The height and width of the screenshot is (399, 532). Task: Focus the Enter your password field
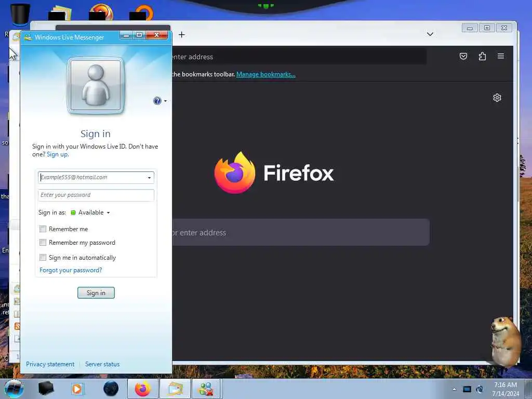(x=96, y=195)
